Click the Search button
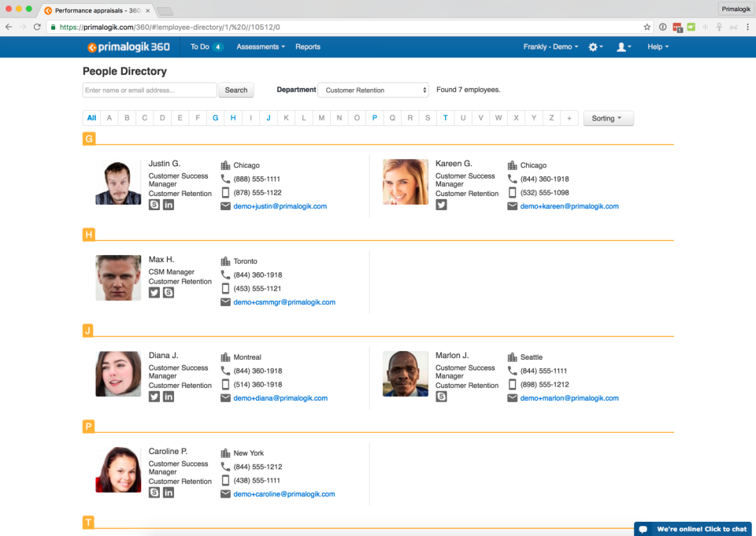 point(236,91)
